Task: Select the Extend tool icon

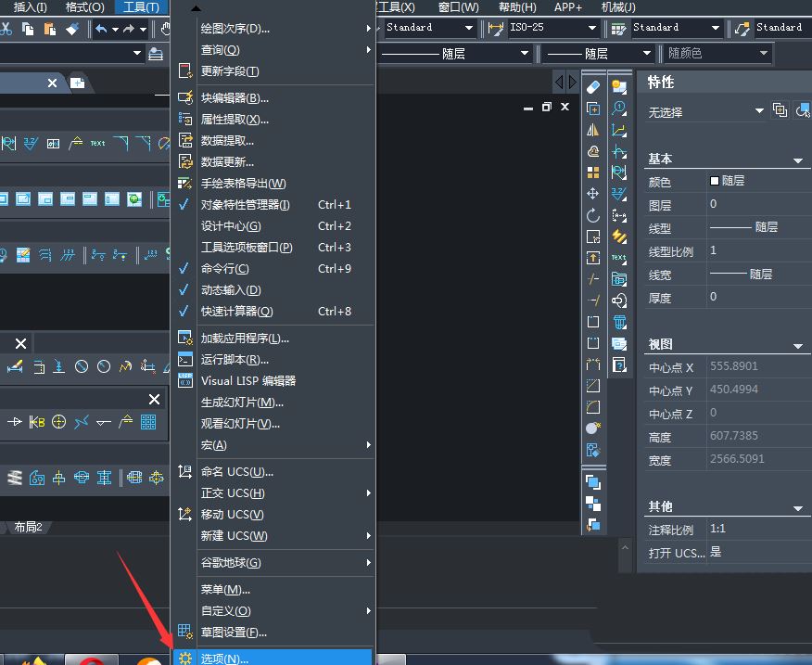Action: pyautogui.click(x=593, y=301)
